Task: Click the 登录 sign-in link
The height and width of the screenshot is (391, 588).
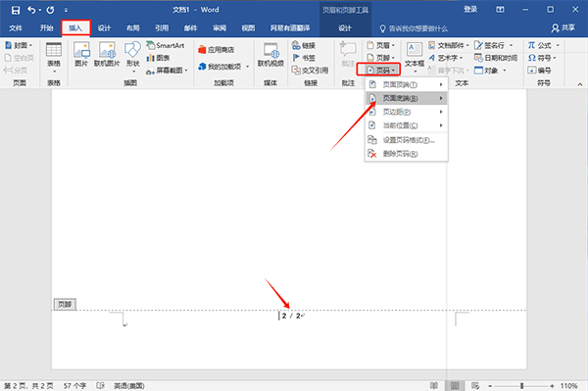Action: click(x=470, y=10)
